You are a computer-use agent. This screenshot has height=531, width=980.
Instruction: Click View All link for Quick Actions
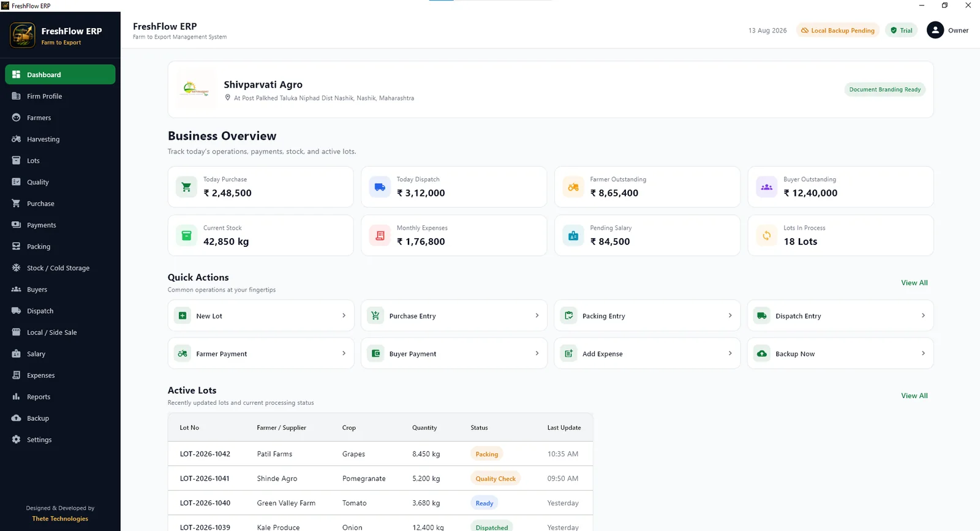click(914, 283)
